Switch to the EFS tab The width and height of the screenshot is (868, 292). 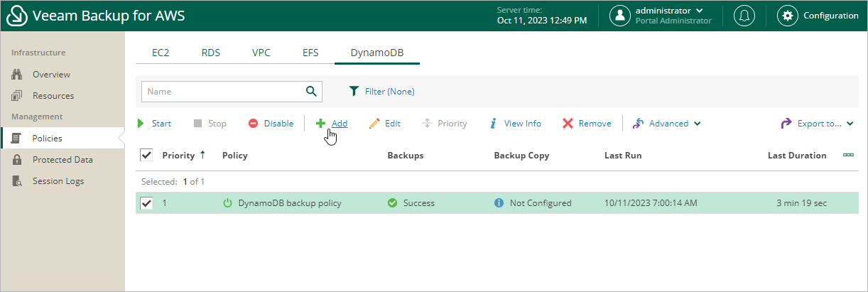310,53
